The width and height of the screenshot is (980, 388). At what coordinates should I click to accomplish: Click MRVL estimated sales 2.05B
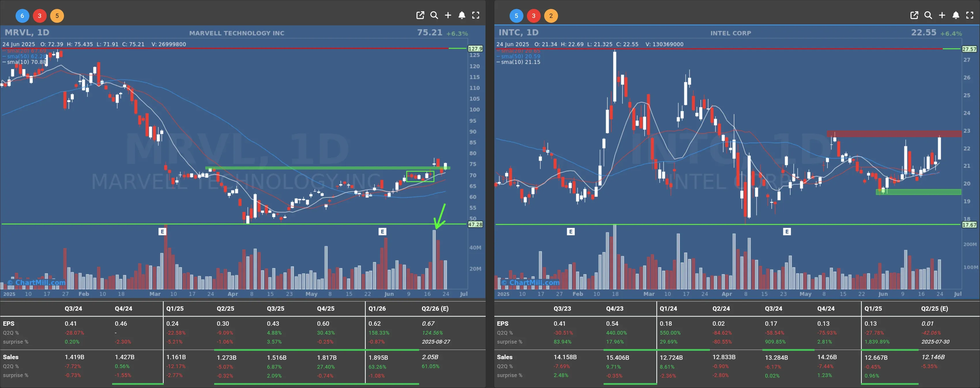(x=430, y=357)
